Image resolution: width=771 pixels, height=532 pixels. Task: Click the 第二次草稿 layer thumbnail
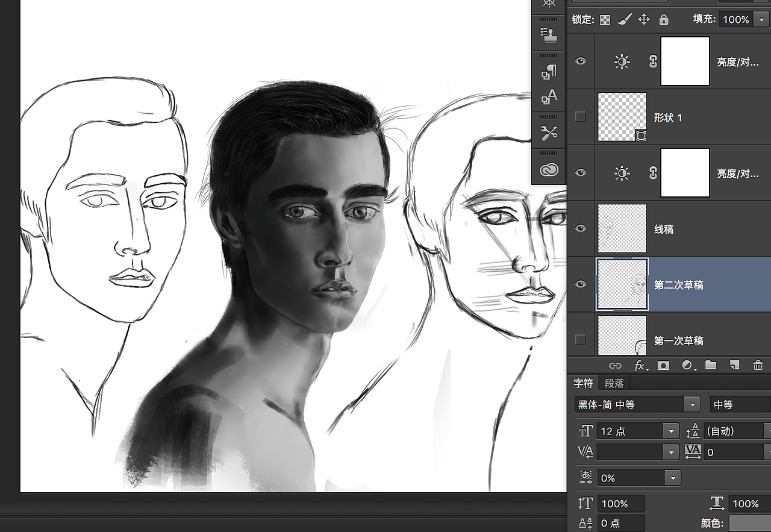coord(622,284)
